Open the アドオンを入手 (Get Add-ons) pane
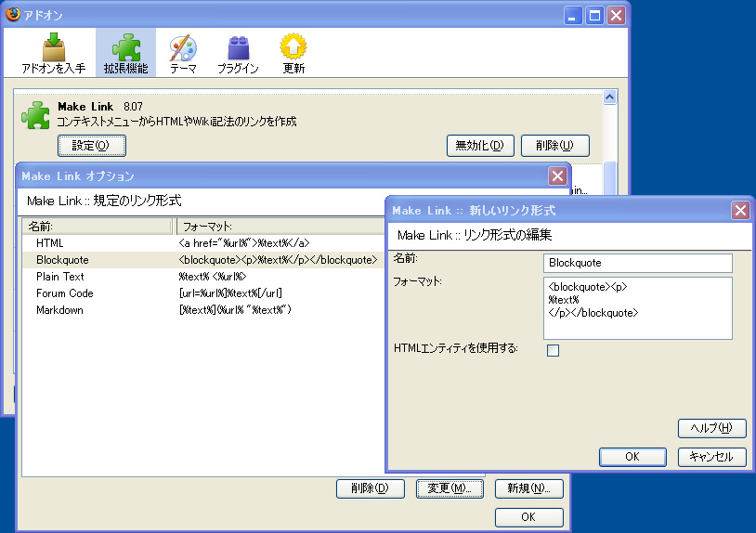The image size is (756, 533). click(54, 53)
